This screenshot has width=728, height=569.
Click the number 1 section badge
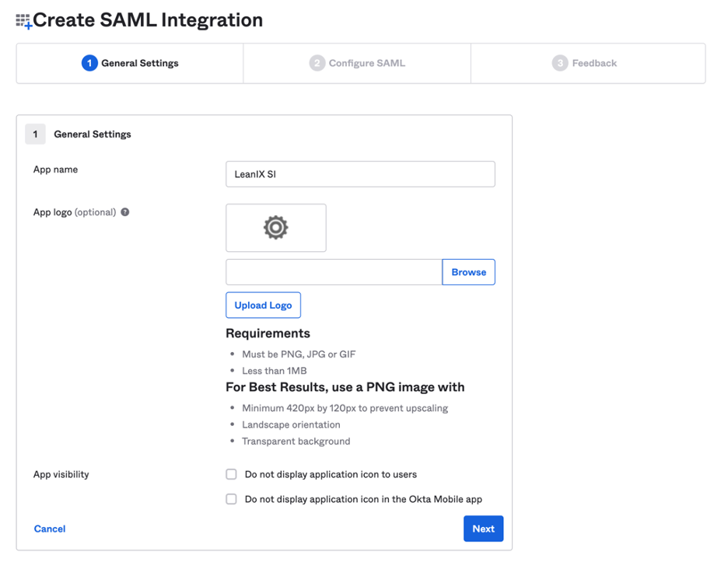tap(35, 134)
